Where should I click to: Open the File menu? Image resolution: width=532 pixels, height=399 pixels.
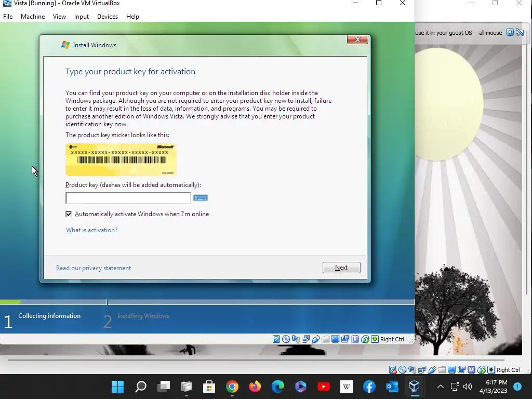tap(8, 17)
